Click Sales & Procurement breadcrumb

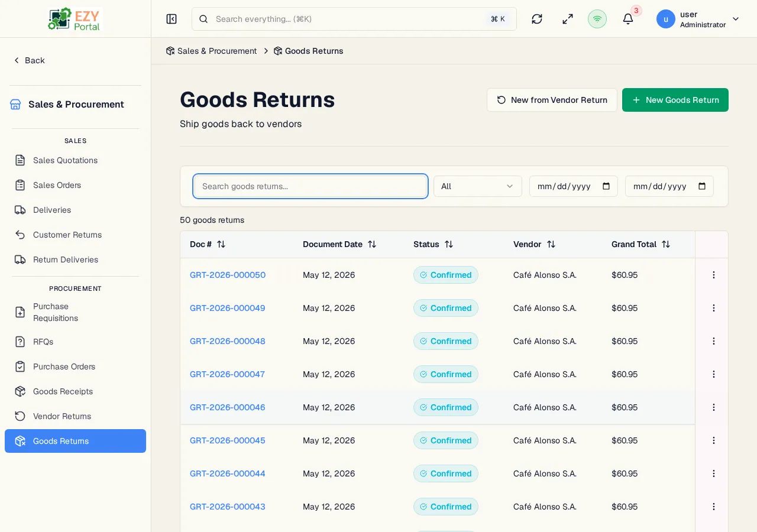pos(211,51)
